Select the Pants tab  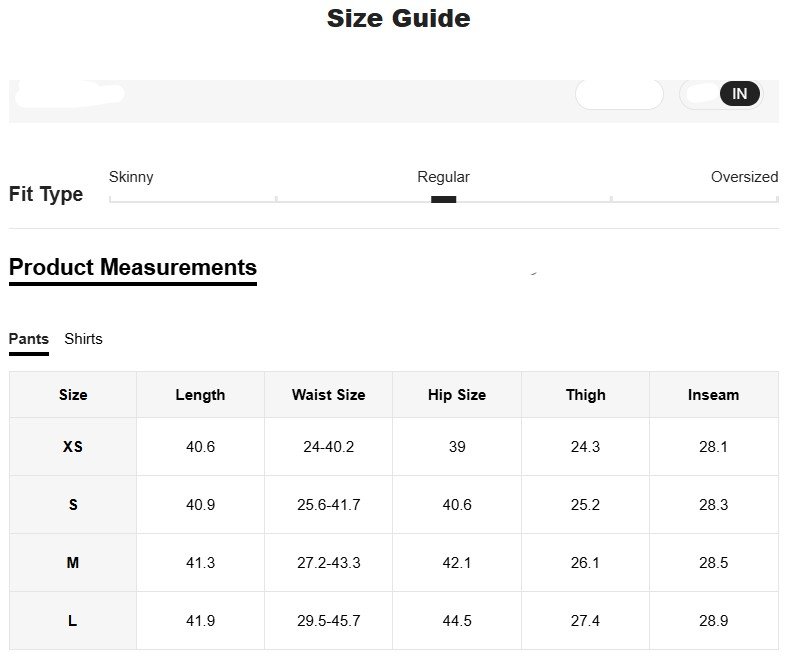[29, 339]
